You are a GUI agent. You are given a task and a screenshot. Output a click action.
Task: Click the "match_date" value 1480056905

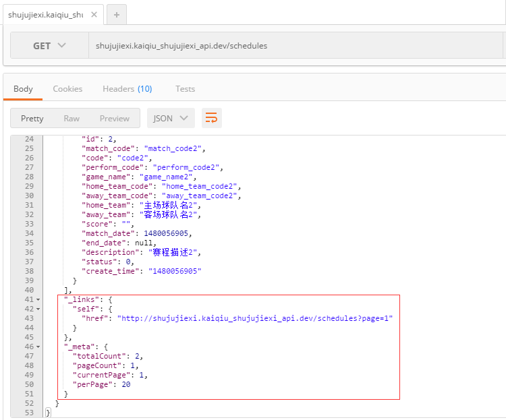(167, 233)
